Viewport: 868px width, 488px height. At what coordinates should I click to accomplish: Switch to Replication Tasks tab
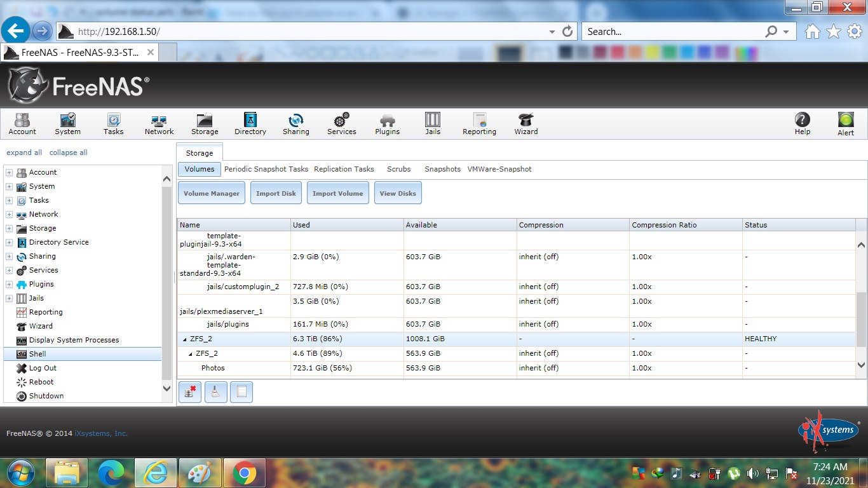344,169
